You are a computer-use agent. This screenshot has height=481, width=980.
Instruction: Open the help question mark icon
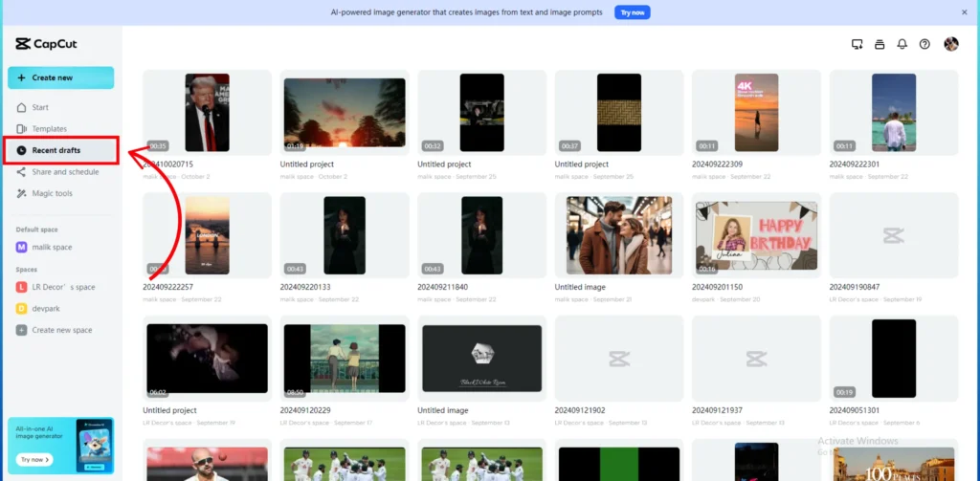tap(924, 44)
